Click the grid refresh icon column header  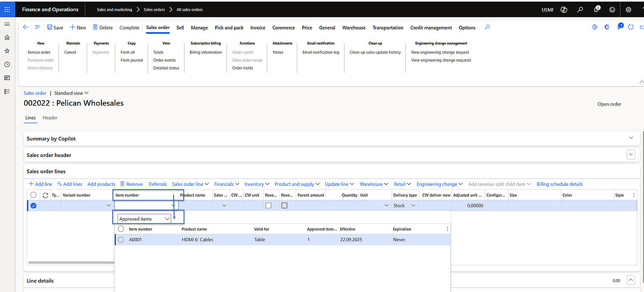point(45,195)
